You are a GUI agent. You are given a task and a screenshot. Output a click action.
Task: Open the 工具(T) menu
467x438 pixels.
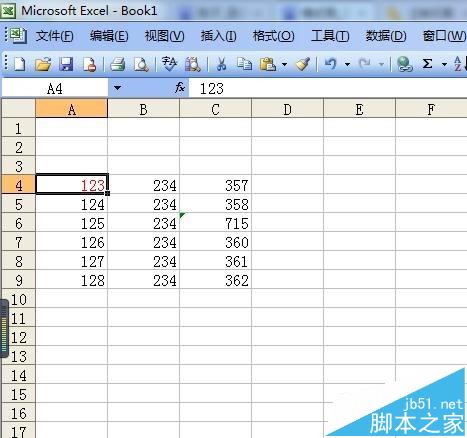point(330,36)
